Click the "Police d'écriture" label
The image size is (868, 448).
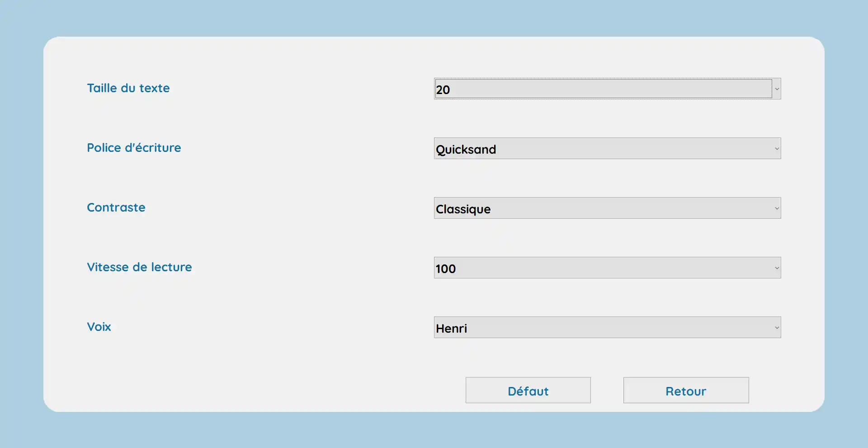tap(134, 148)
